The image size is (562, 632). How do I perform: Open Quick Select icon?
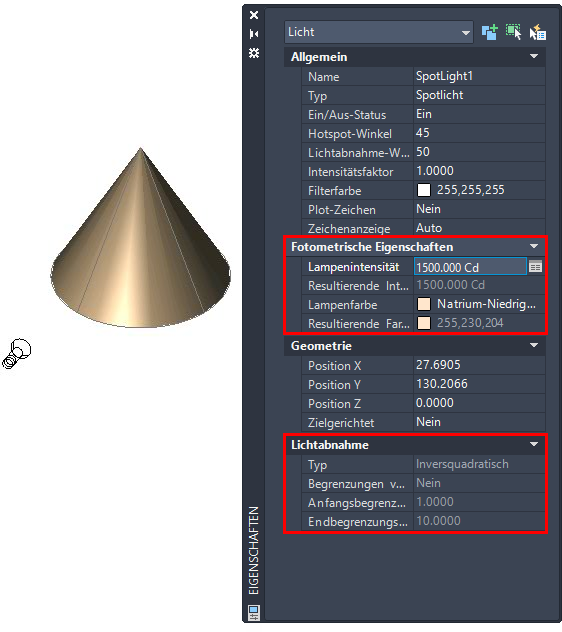pos(538,32)
